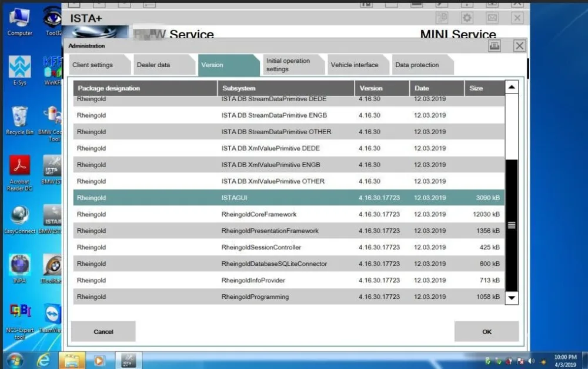This screenshot has width=588, height=369.
Task: Click the 12030 kB size cell
Action: [486, 214]
